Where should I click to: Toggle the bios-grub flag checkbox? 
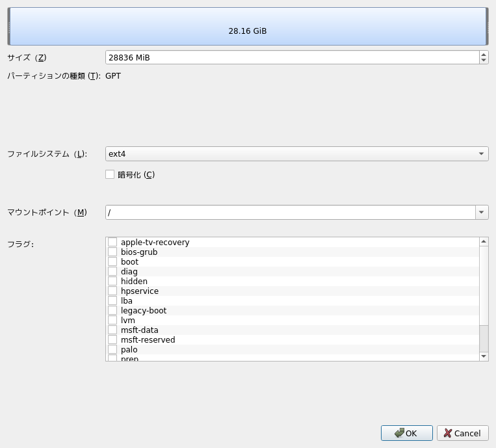click(112, 252)
